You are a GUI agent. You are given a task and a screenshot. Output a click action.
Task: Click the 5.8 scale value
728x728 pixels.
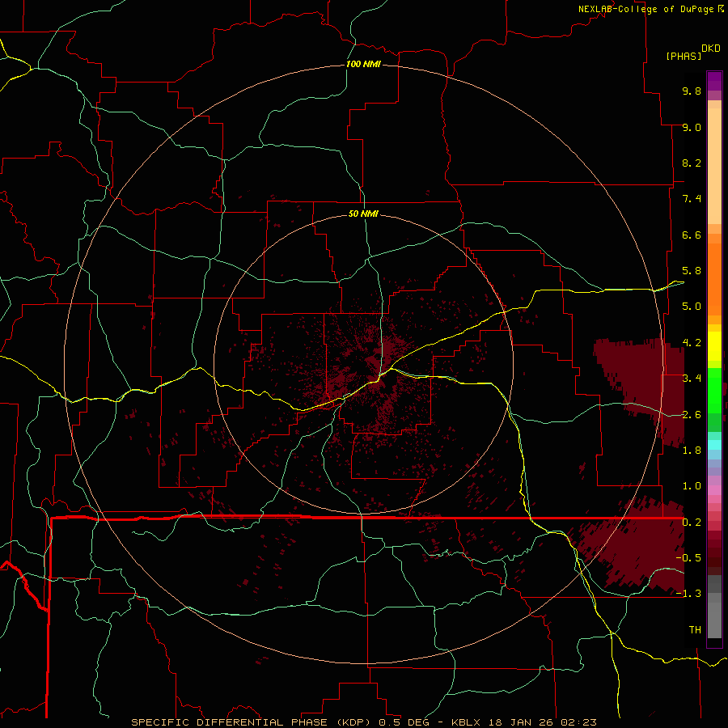coord(692,271)
